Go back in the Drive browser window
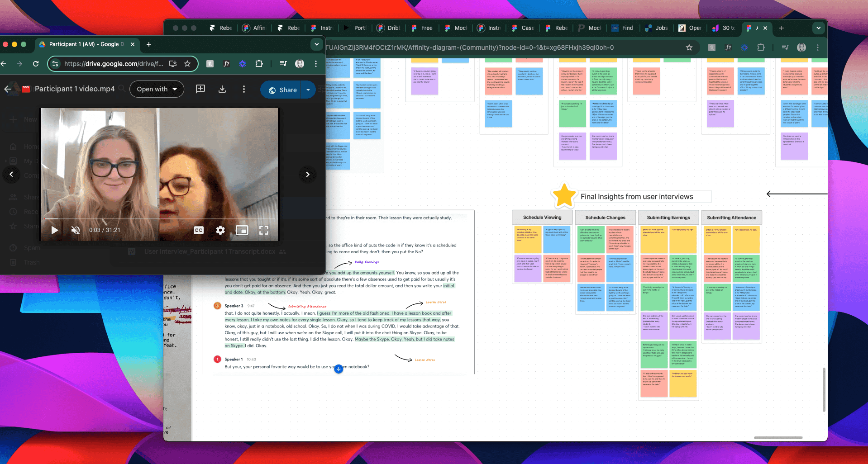Image resolution: width=868 pixels, height=464 pixels. click(3, 64)
